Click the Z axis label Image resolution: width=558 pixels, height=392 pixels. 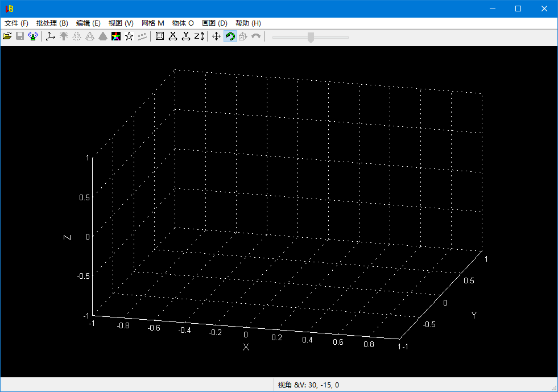(x=67, y=237)
